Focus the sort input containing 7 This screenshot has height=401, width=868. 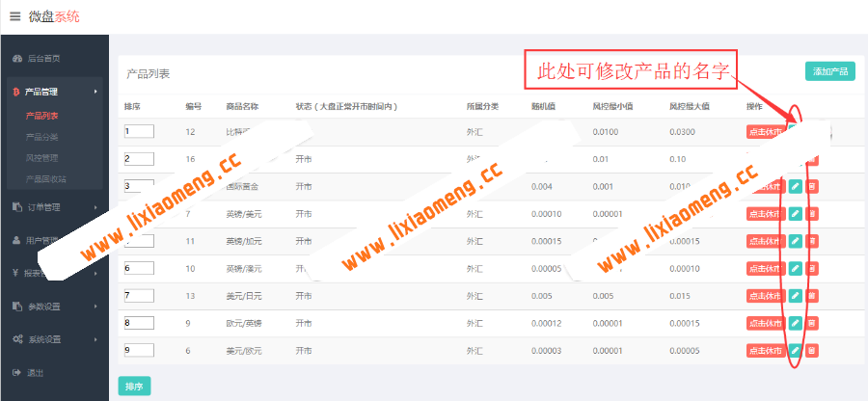pyautogui.click(x=139, y=295)
